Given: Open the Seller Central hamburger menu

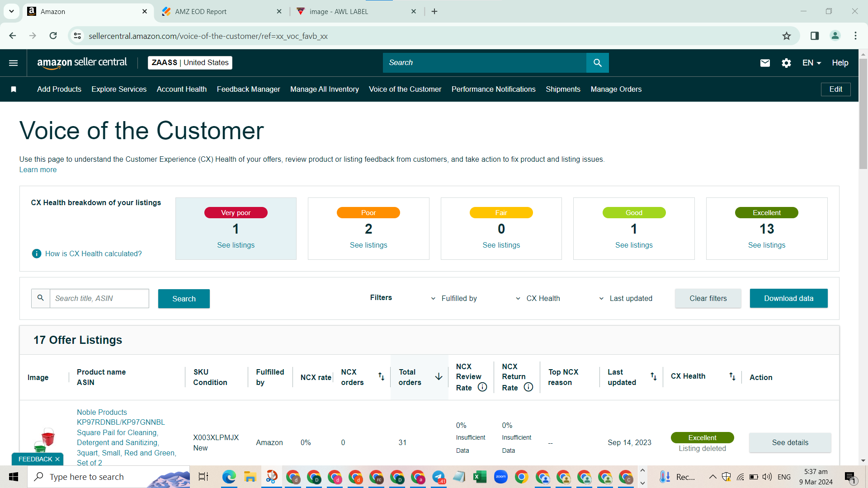Looking at the screenshot, I should (x=14, y=63).
